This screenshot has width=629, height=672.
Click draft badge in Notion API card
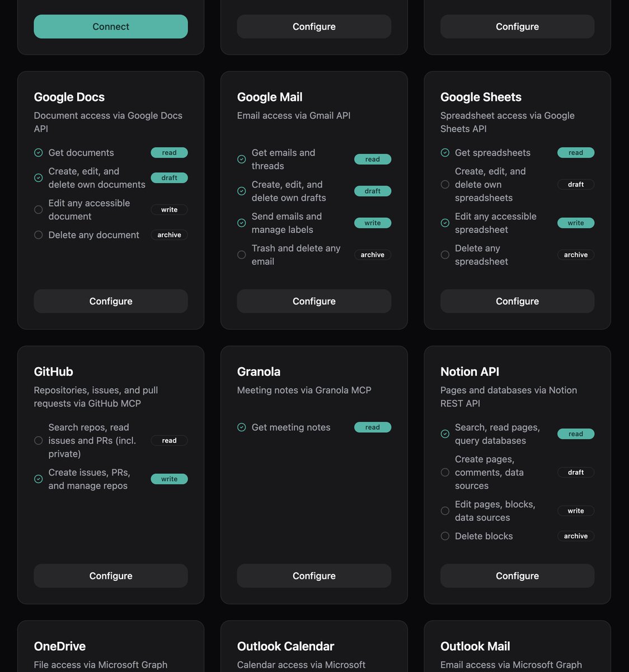click(576, 473)
